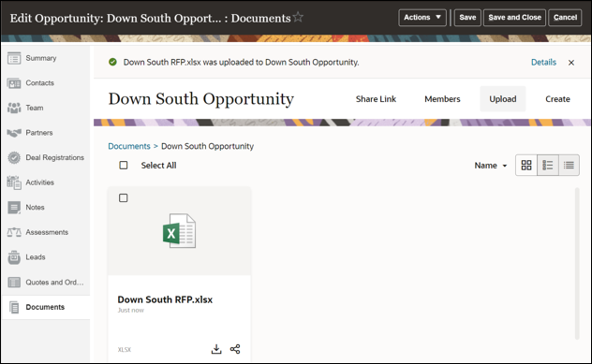Image resolution: width=592 pixels, height=364 pixels.
Task: Click the Team sidebar icon
Action: coord(14,109)
